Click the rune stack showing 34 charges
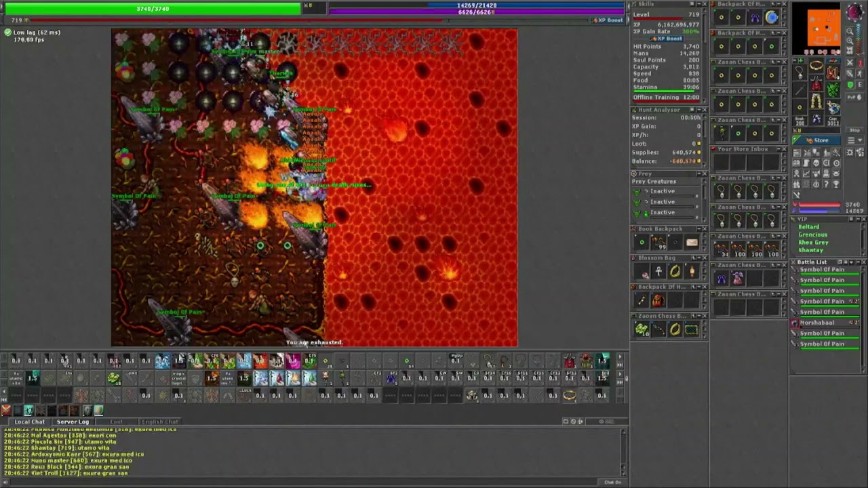868x488 pixels. [x=722, y=250]
